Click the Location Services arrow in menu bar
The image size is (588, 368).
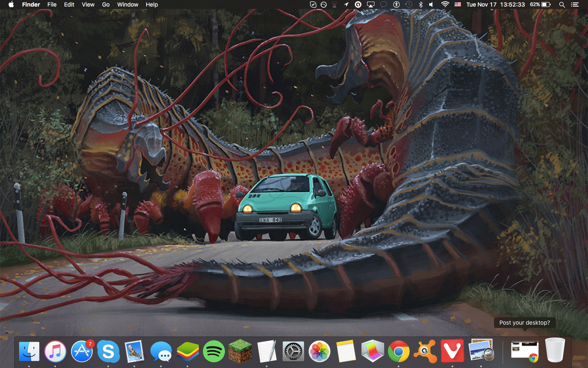346,4
